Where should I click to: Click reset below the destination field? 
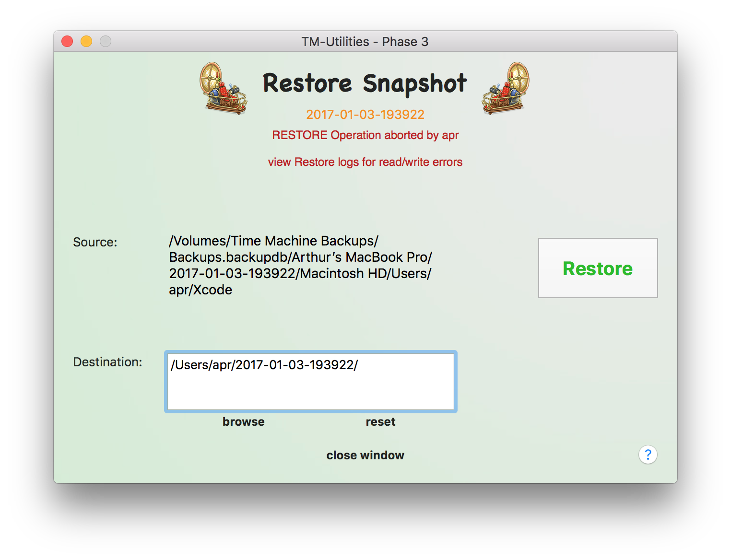coord(380,422)
